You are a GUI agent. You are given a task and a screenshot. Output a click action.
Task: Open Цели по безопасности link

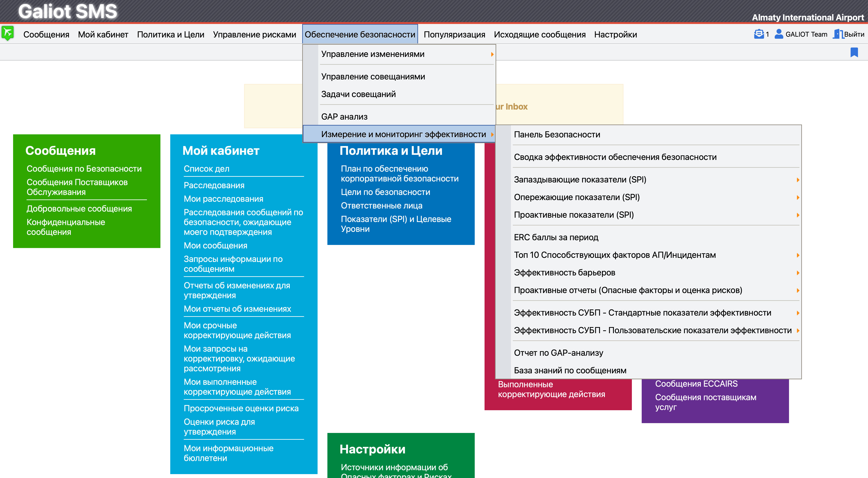[386, 192]
